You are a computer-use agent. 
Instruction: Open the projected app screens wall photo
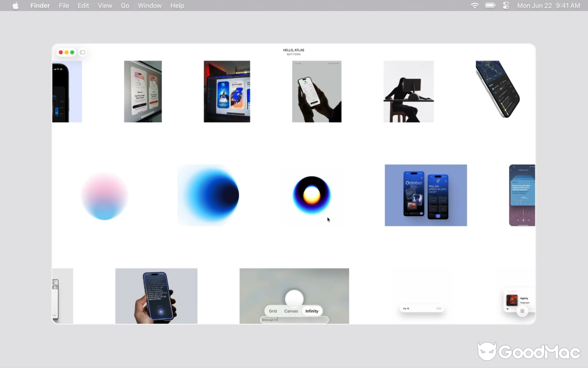click(143, 92)
